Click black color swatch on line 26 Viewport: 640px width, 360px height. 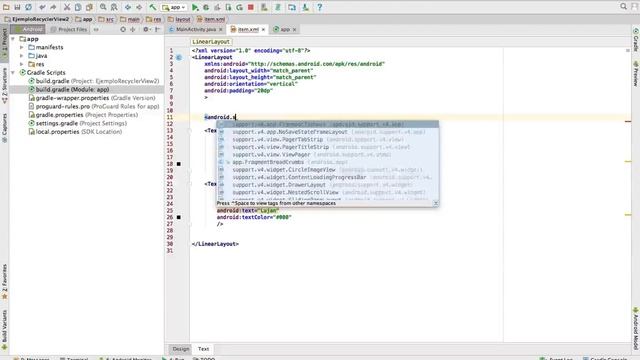click(179, 217)
